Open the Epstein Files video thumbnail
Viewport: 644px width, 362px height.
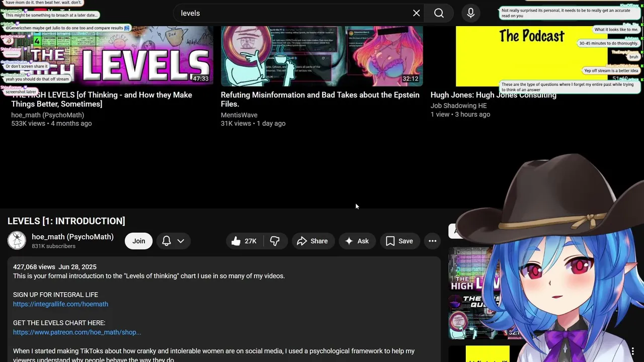pos(322,56)
